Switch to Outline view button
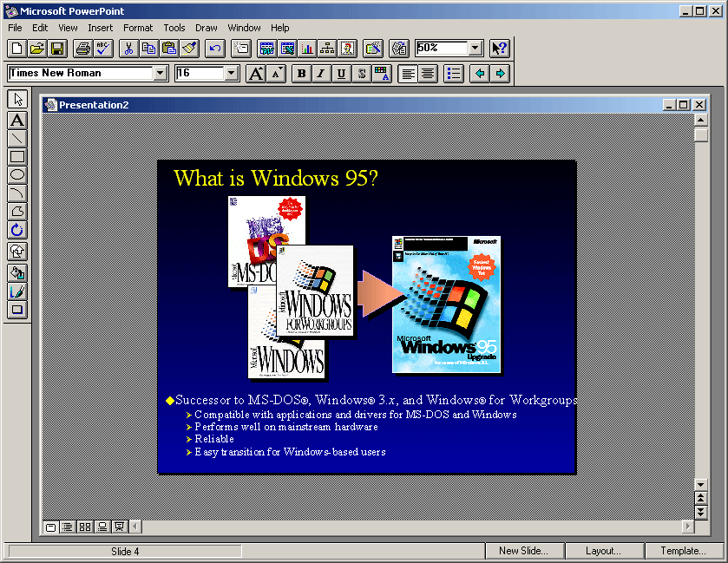This screenshot has height=563, width=728. (68, 527)
